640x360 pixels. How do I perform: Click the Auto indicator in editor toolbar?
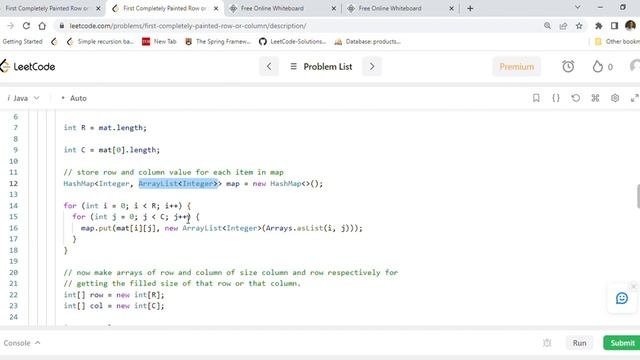tap(74, 98)
